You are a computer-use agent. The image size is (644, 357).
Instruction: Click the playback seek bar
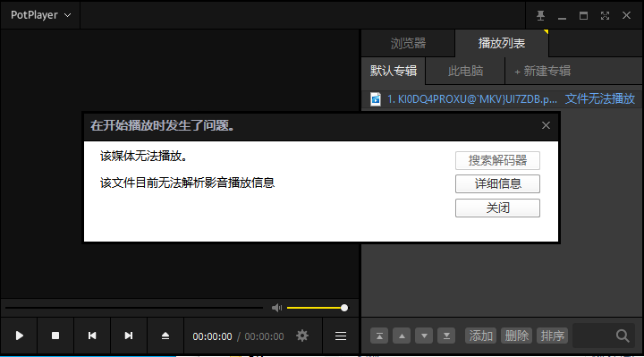(134, 307)
